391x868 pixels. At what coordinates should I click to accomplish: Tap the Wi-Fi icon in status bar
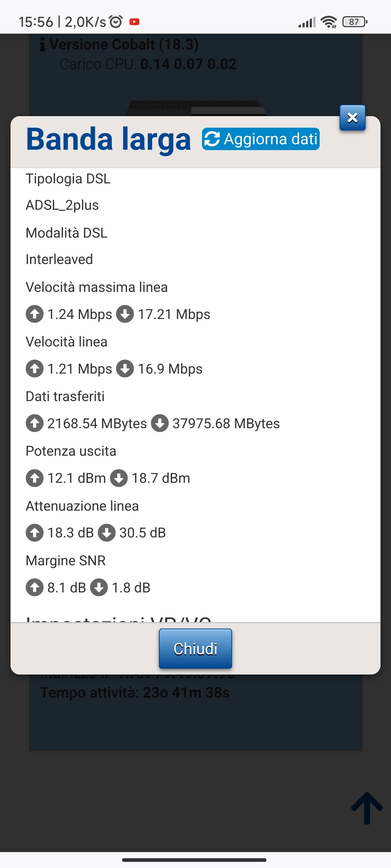coord(329,22)
